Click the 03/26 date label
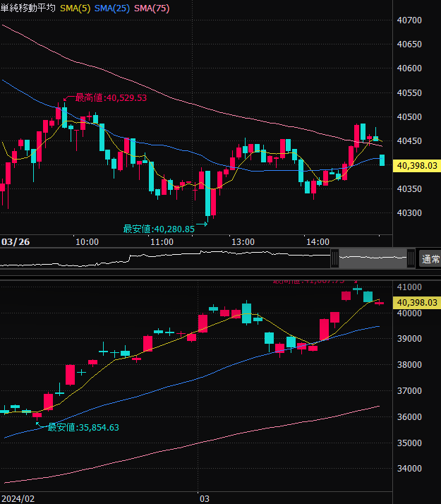This screenshot has height=504, width=441. point(16,241)
